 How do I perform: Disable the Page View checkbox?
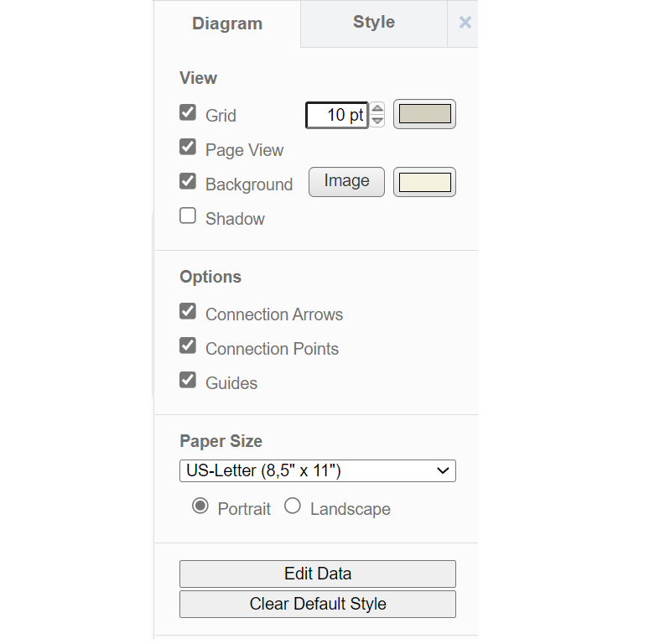188,148
